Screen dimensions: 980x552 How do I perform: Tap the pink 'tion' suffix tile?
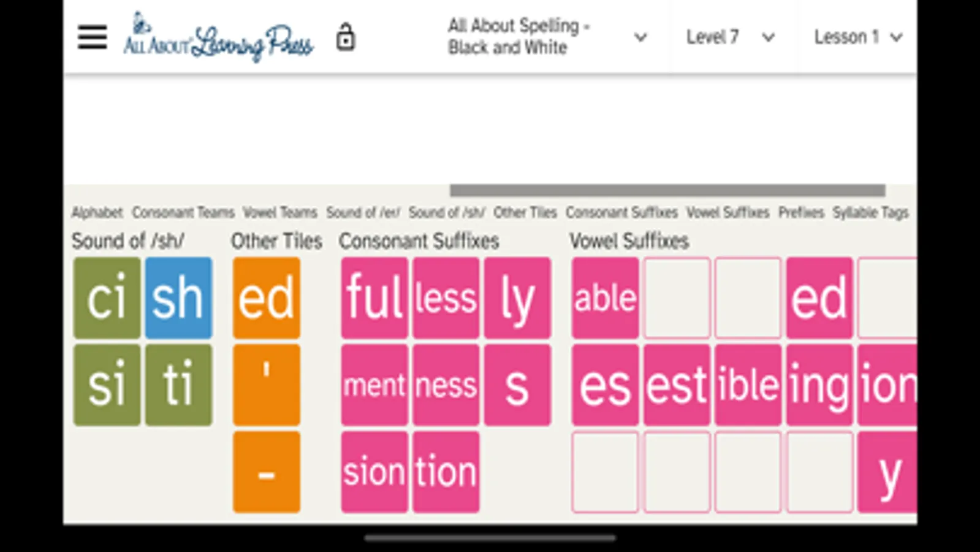(x=446, y=472)
